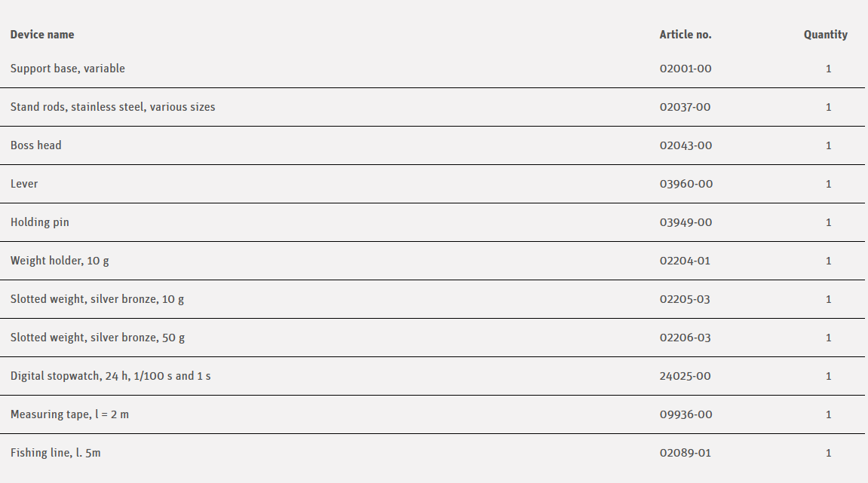This screenshot has width=868, height=483.
Task: Click article number 02001-00
Action: pos(686,69)
